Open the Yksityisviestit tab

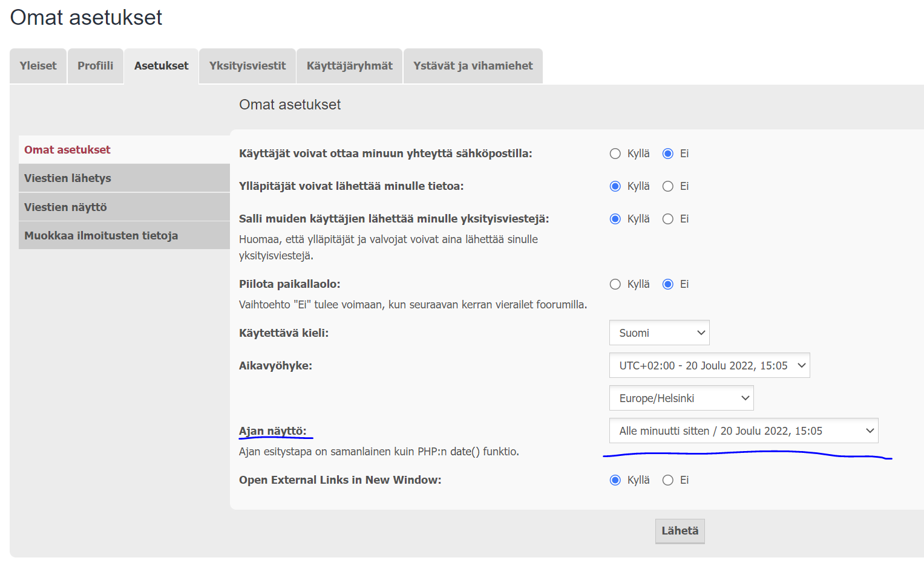(247, 66)
